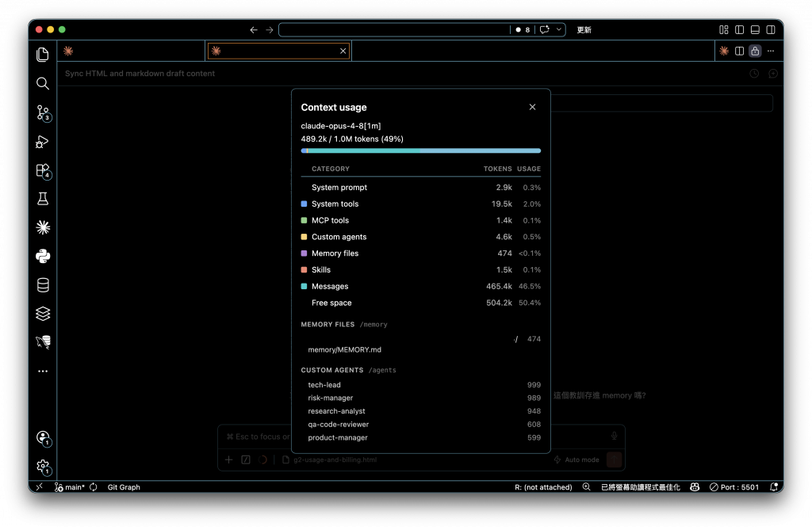Open Git Graph from status bar
This screenshot has width=812, height=530.
coord(124,487)
